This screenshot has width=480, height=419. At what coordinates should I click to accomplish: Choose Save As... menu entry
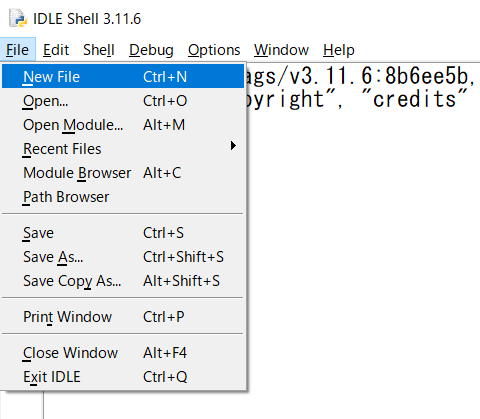(x=123, y=257)
